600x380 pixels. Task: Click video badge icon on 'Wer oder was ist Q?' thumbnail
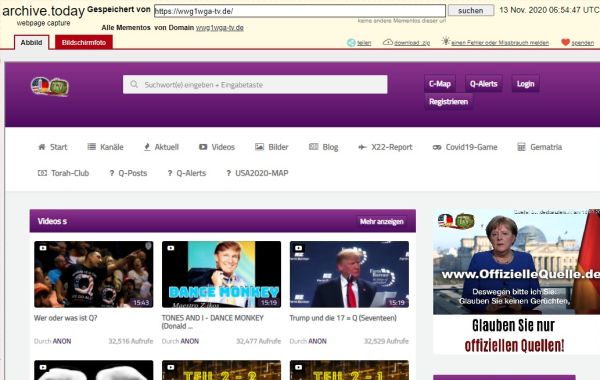tap(43, 248)
